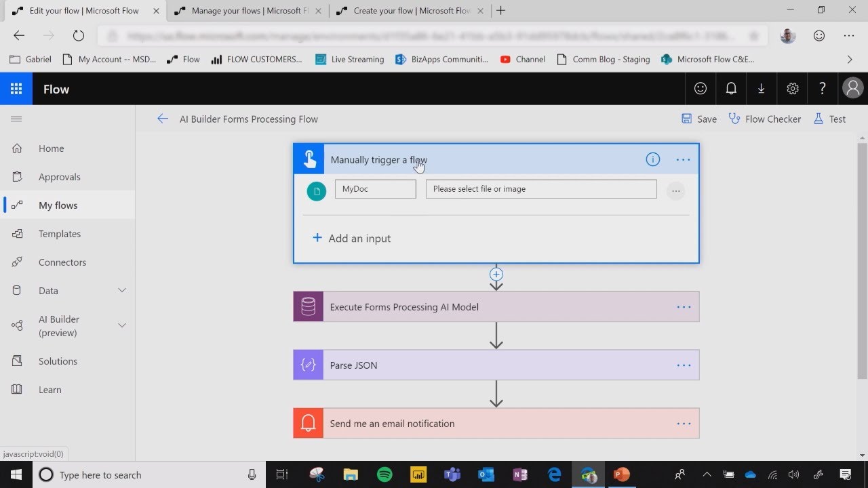Click the MyDoc input name field
This screenshot has width=868, height=488.
click(376, 189)
